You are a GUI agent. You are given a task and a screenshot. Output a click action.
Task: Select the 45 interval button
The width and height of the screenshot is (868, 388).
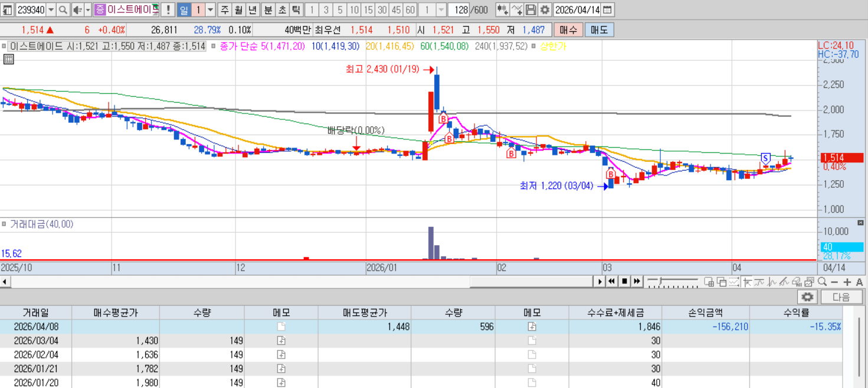point(396,9)
